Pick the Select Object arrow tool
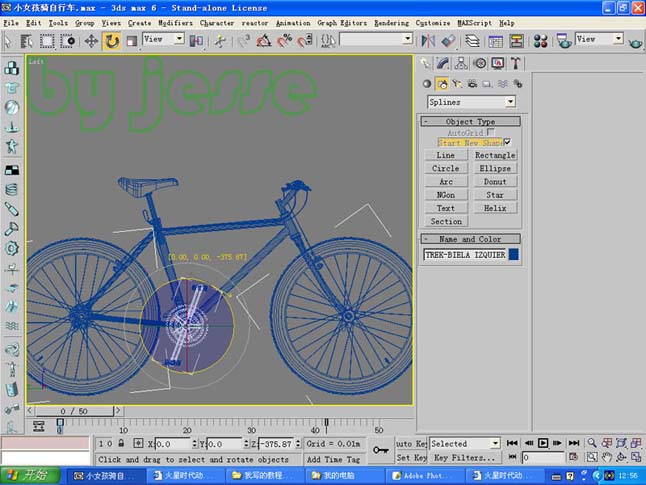Screen dimensions: 646x485 tap(8, 41)
